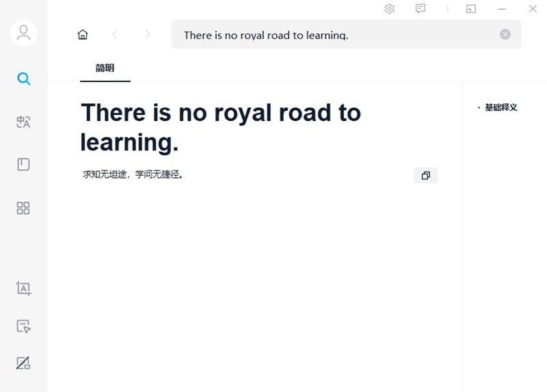Open the user profile avatar
This screenshot has width=547, height=392.
click(23, 33)
